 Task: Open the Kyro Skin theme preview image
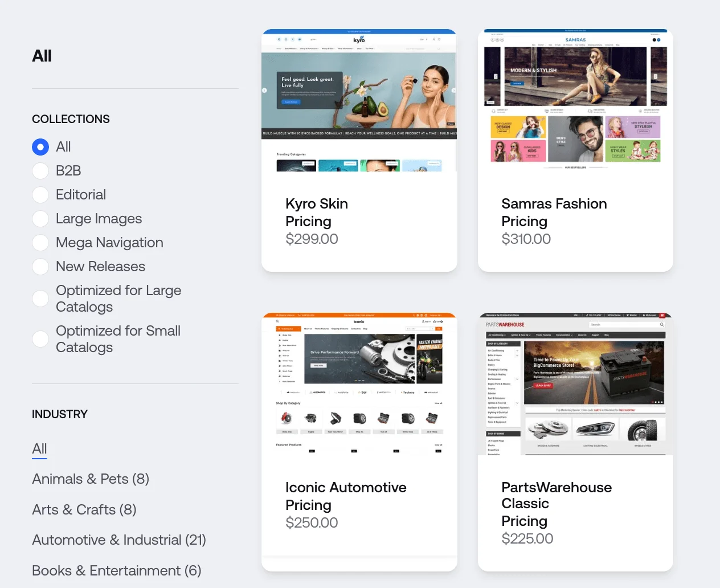coord(359,100)
